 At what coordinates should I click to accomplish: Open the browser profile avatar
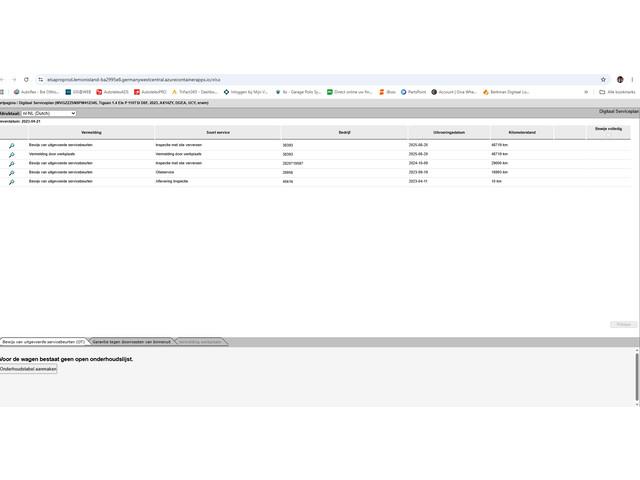pyautogui.click(x=620, y=80)
